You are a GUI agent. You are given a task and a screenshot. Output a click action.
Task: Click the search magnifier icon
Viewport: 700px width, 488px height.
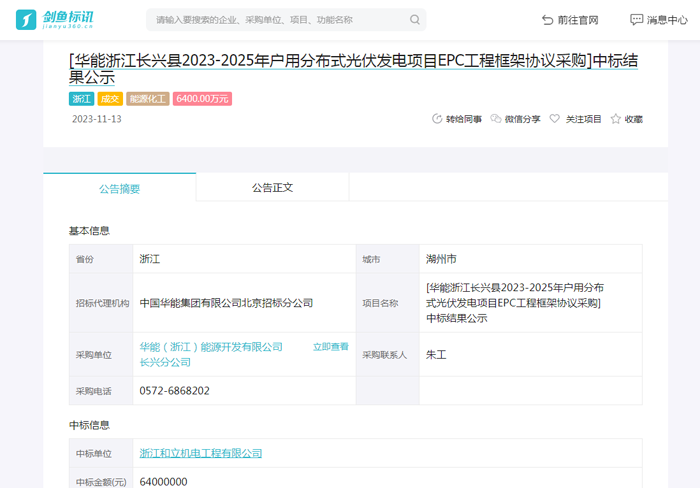415,20
